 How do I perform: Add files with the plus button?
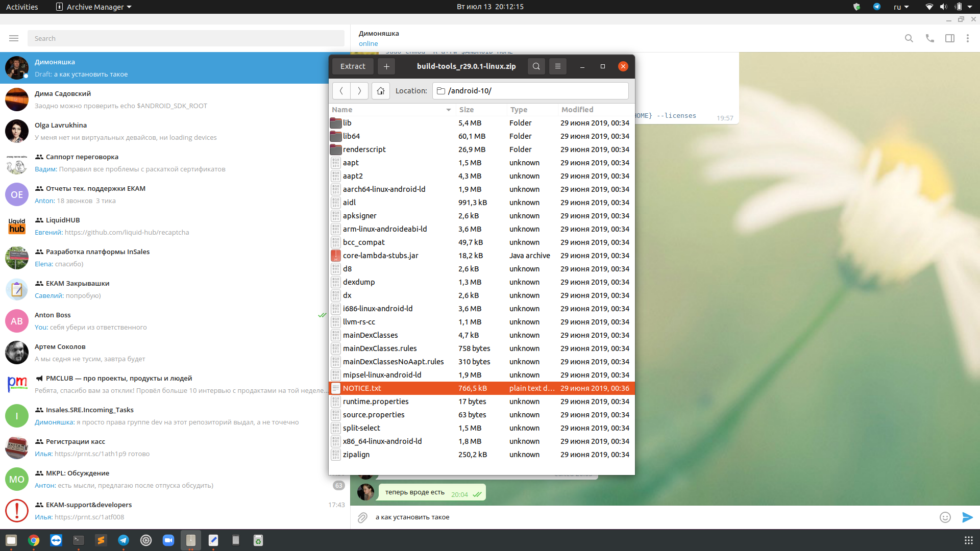pyautogui.click(x=386, y=66)
